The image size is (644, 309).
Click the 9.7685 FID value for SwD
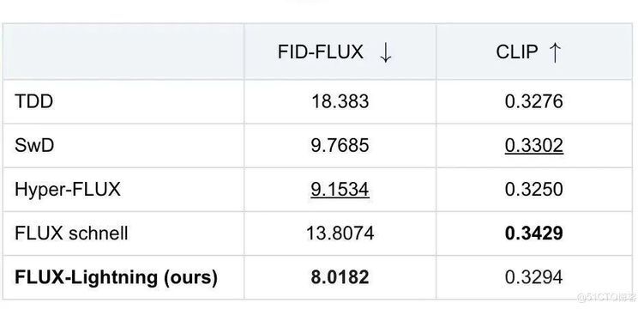pos(340,145)
